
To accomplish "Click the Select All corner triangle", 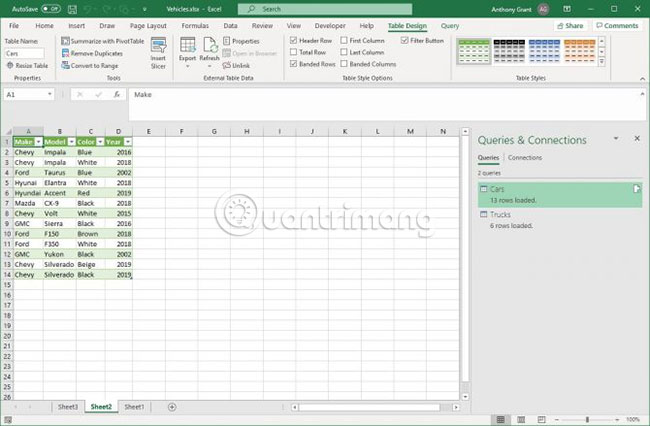I will (x=8, y=131).
